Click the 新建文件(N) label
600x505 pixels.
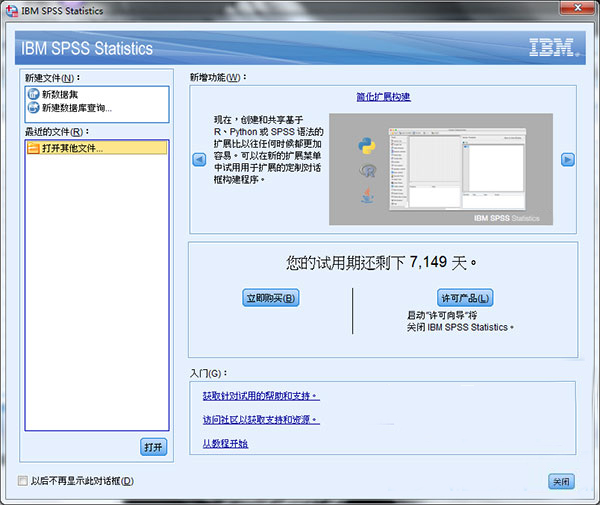pos(52,78)
